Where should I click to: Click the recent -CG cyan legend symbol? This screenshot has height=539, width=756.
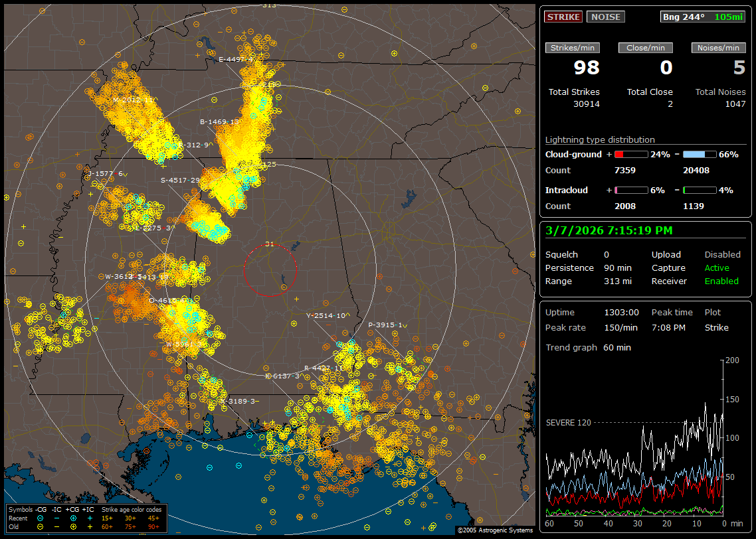pyautogui.click(x=41, y=518)
